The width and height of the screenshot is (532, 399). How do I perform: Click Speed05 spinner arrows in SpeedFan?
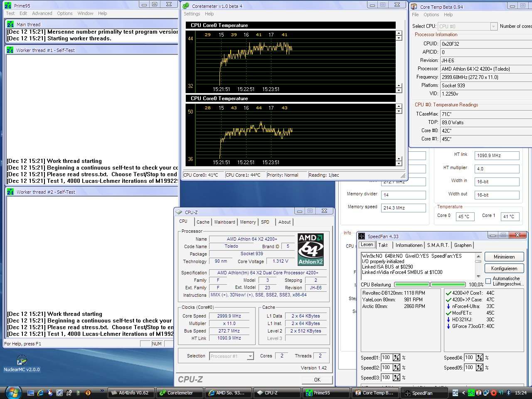tap(480, 367)
